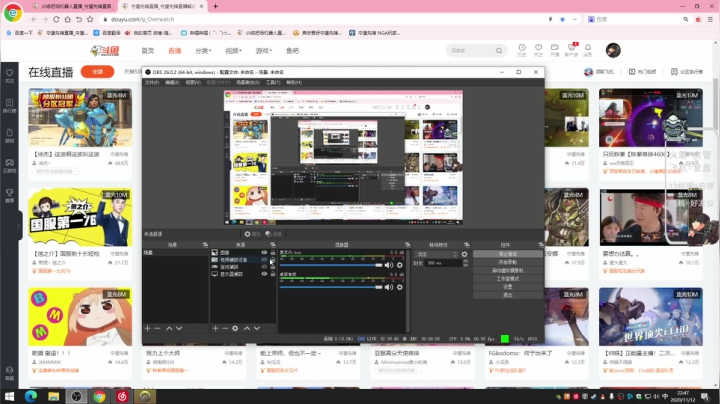
Task: Expand Douyu 分类 dropdown in navigation
Action: pos(203,50)
